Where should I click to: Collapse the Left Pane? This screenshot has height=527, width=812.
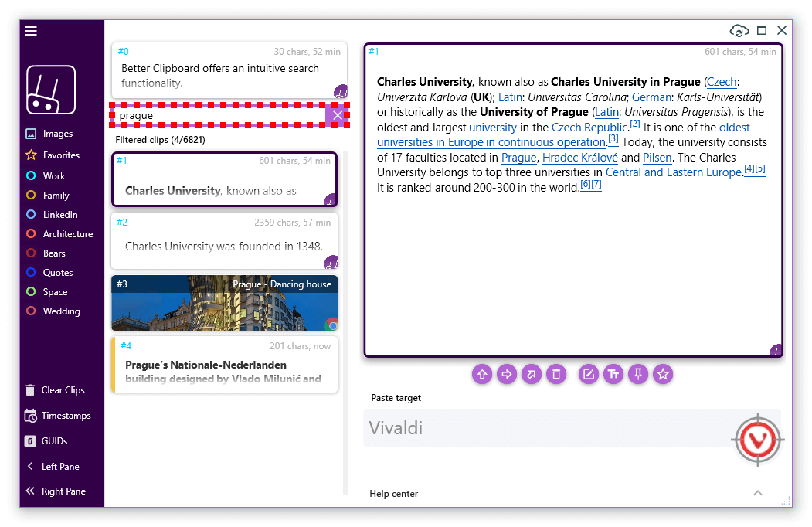click(53, 467)
